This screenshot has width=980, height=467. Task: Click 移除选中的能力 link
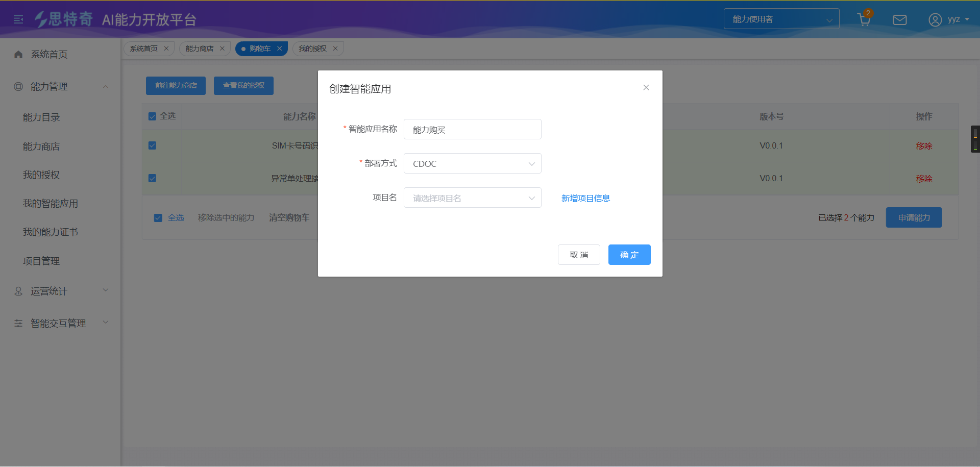coord(226,218)
